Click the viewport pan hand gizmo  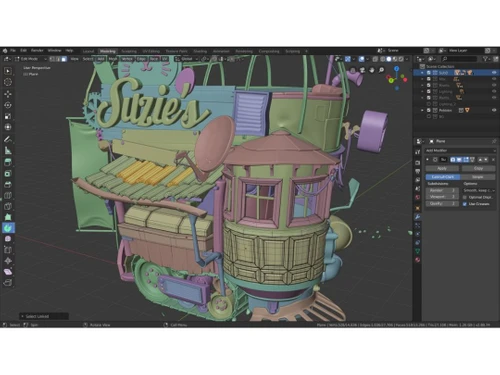pyautogui.click(x=372, y=70)
